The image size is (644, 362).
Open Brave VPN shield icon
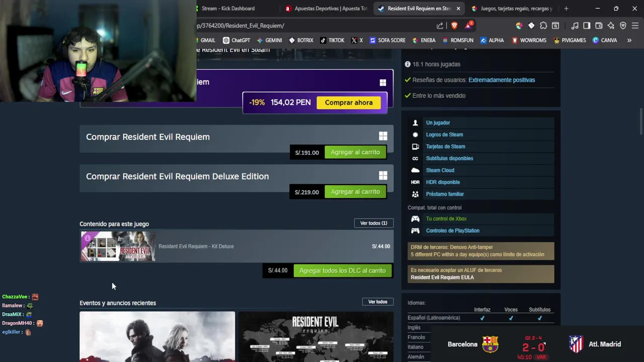coord(623,26)
